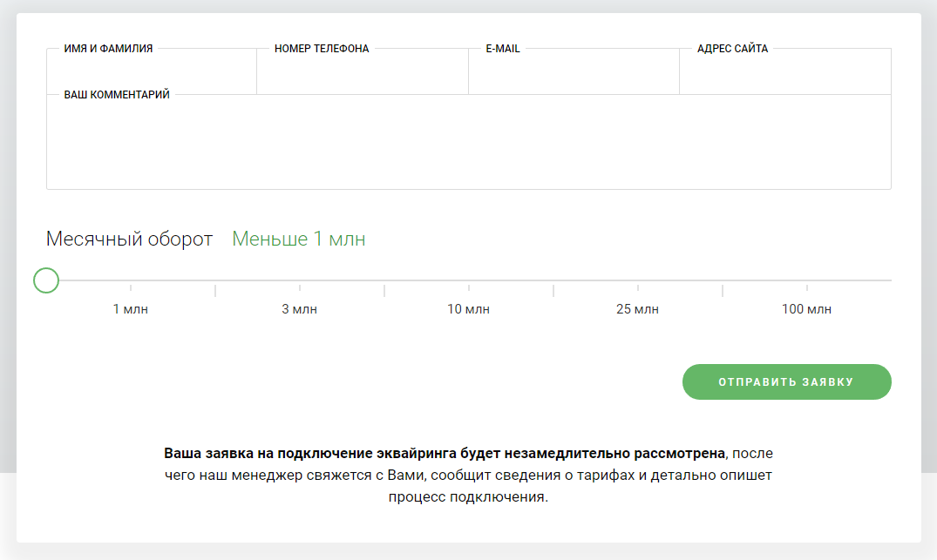Click the НОМЕР ТЕЛЕФОНА field label
This screenshot has width=937, height=560.
322,49
